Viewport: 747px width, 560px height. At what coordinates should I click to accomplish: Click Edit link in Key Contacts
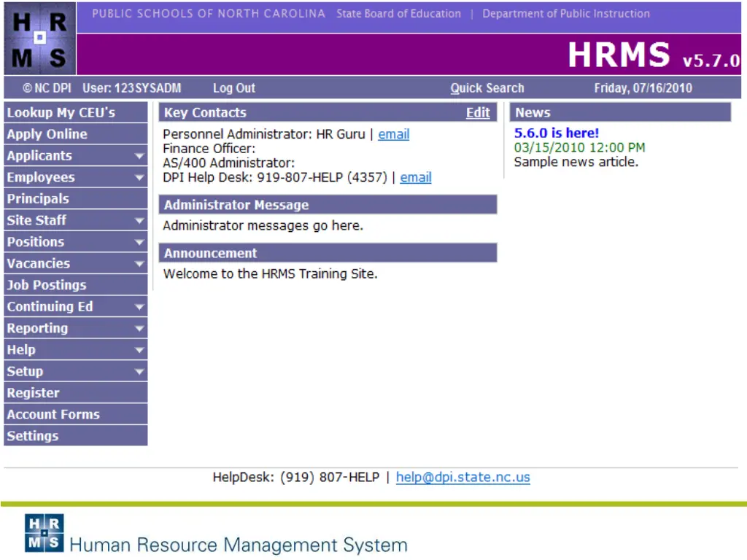478,112
